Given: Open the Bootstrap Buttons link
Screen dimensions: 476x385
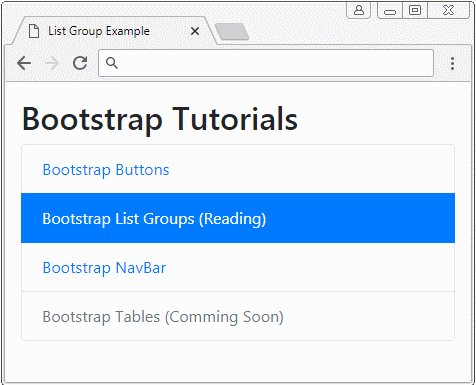Looking at the screenshot, I should pos(106,170).
